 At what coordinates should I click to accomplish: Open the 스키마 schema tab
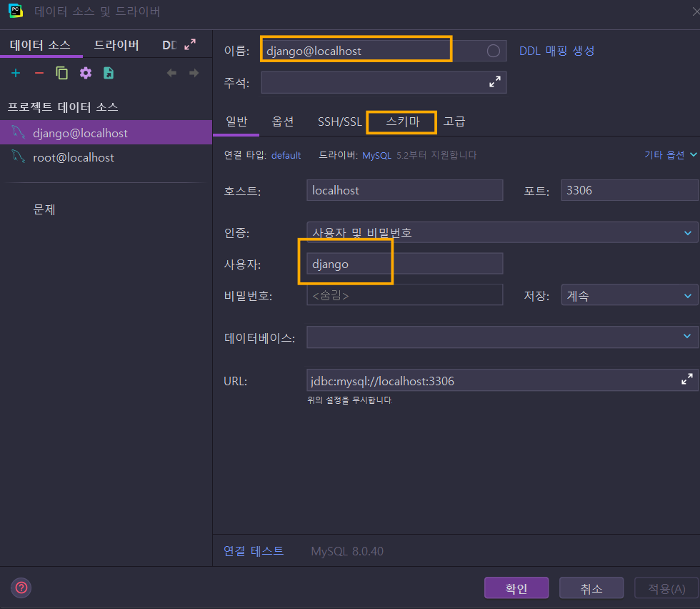[403, 122]
